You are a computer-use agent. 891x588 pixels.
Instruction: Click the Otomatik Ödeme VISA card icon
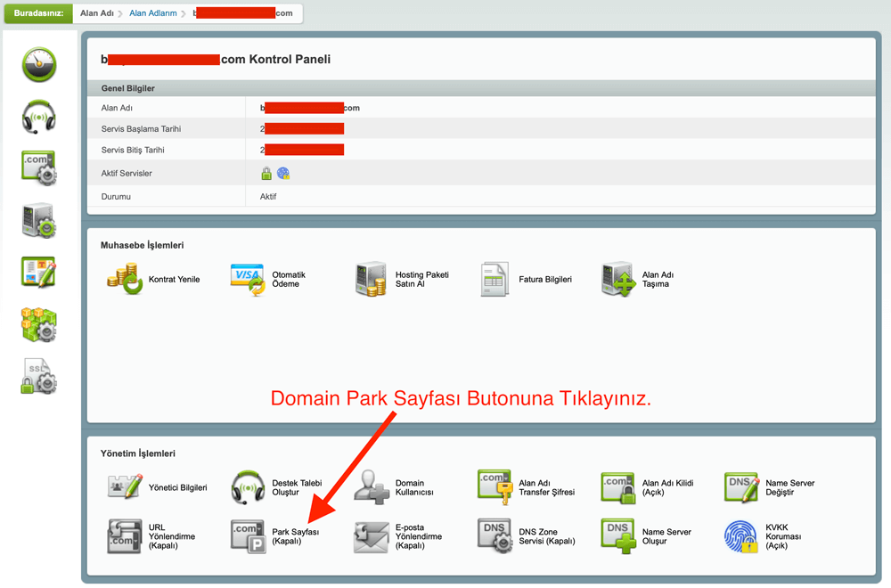point(248,280)
